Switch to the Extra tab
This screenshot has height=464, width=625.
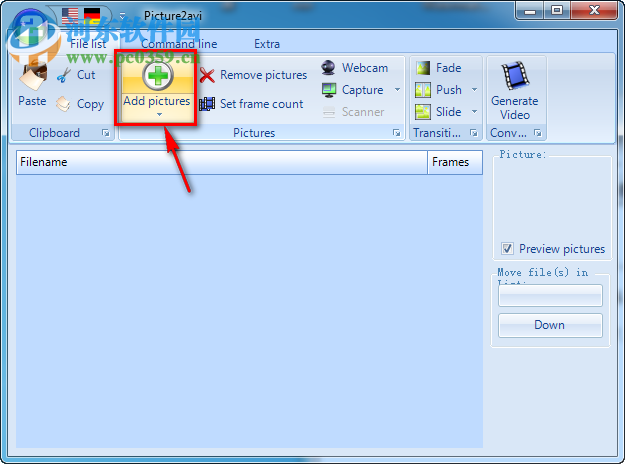[267, 44]
